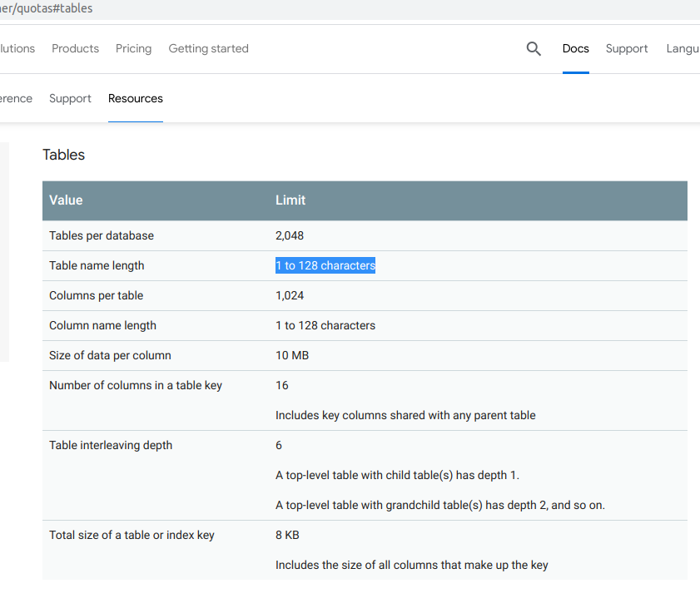Click the 2,048 limit value
The height and width of the screenshot is (608, 700).
pos(290,235)
